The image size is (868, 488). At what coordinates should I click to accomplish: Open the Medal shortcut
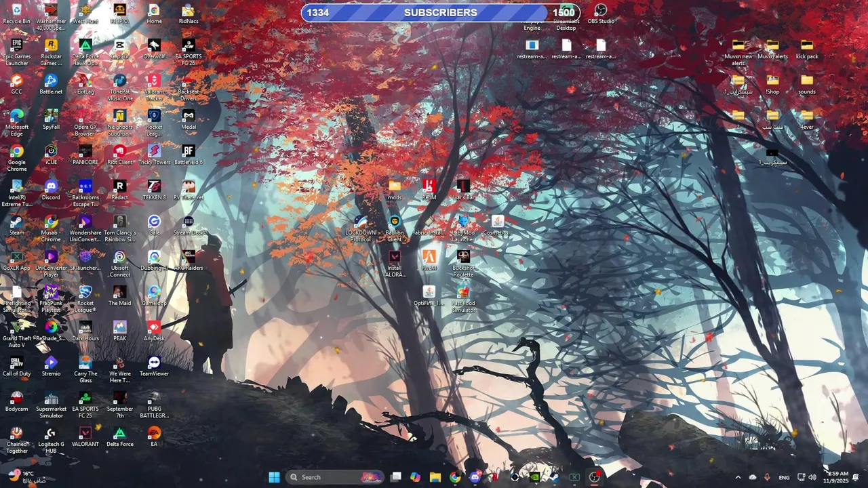(189, 119)
